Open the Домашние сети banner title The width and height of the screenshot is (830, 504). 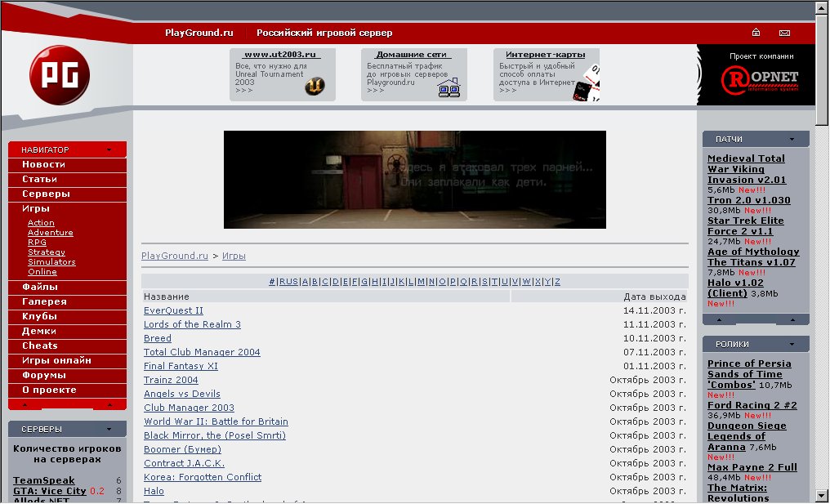coord(411,55)
